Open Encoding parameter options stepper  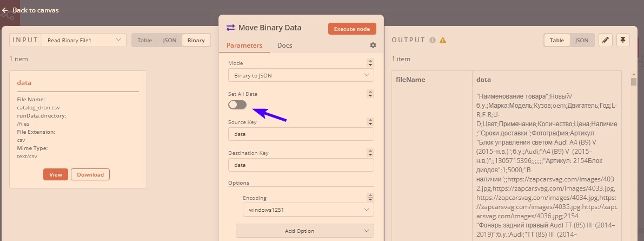click(370, 198)
